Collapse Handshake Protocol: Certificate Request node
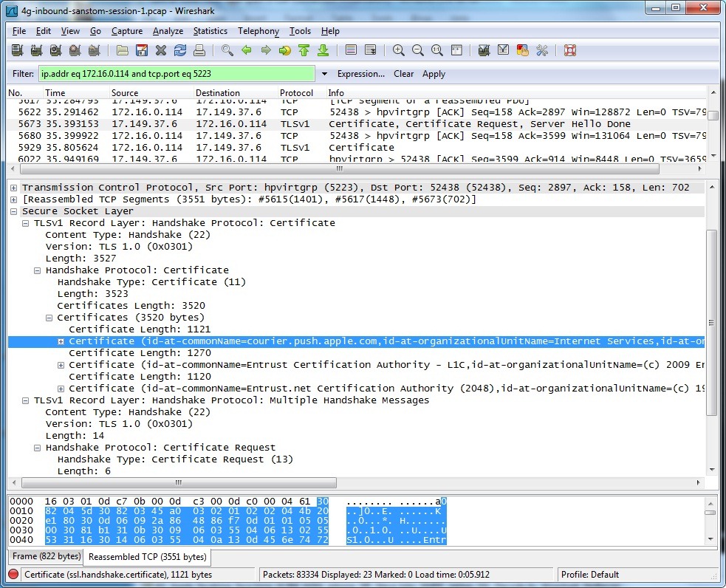Image resolution: width=726 pixels, height=588 pixels. pos(38,448)
